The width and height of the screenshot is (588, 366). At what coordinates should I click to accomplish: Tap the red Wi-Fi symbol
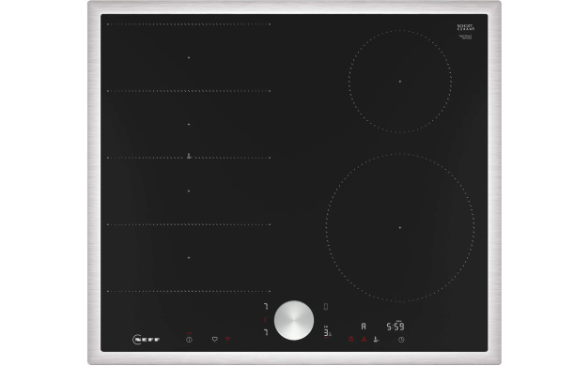227,339
